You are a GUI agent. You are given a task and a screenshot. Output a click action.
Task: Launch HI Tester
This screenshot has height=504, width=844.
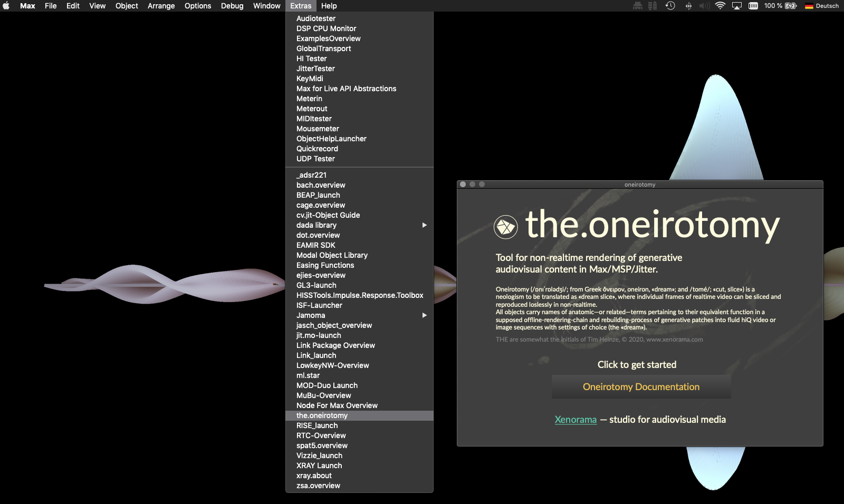click(359, 59)
